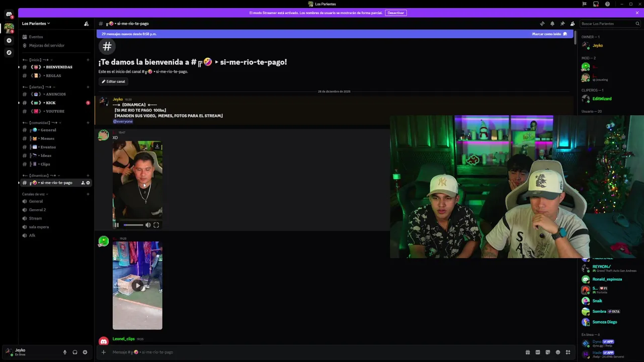Open the Ideas text channel
The height and width of the screenshot is (362, 644).
[x=55, y=156]
